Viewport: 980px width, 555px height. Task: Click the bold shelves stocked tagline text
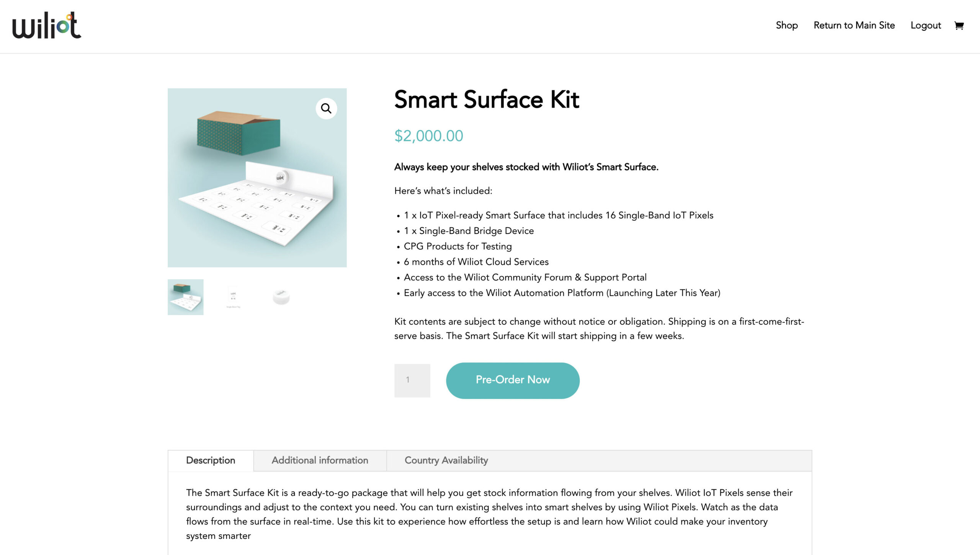coord(526,167)
